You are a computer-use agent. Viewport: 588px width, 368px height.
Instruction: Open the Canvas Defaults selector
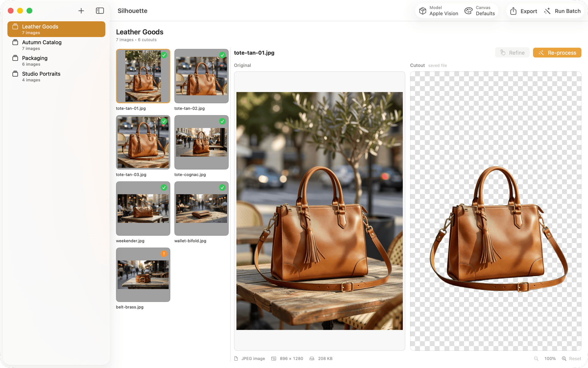(480, 11)
